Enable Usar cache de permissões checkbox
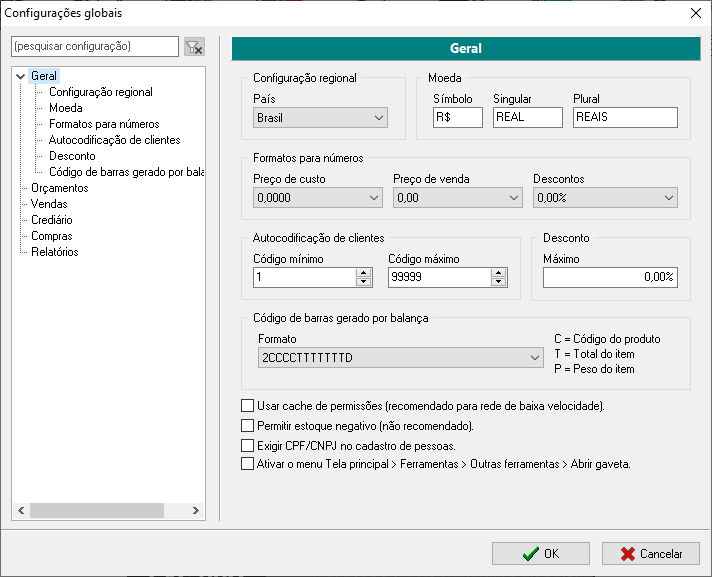 248,406
